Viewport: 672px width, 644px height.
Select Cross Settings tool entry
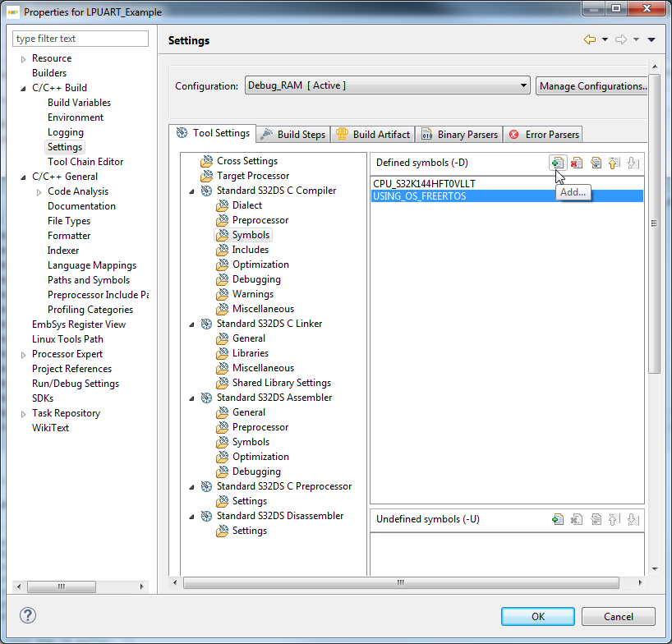246,161
